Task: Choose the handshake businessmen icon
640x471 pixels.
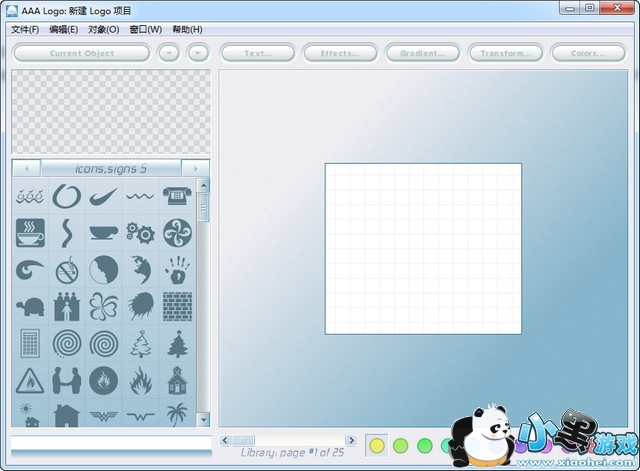Action: (x=67, y=380)
